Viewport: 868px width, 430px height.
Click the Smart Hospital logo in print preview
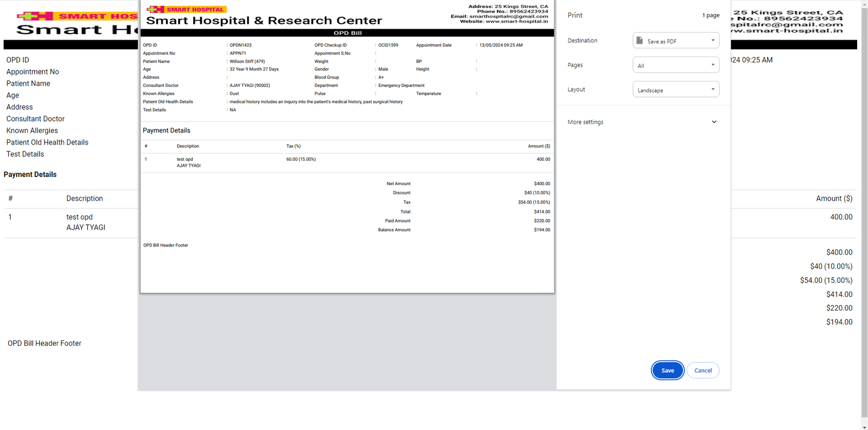187,9
